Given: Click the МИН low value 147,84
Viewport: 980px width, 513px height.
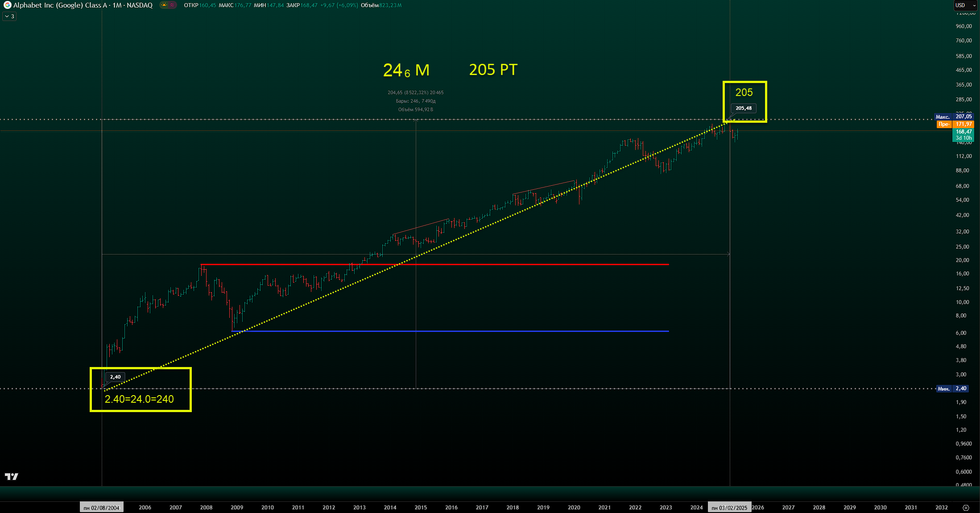Looking at the screenshot, I should pos(275,5).
